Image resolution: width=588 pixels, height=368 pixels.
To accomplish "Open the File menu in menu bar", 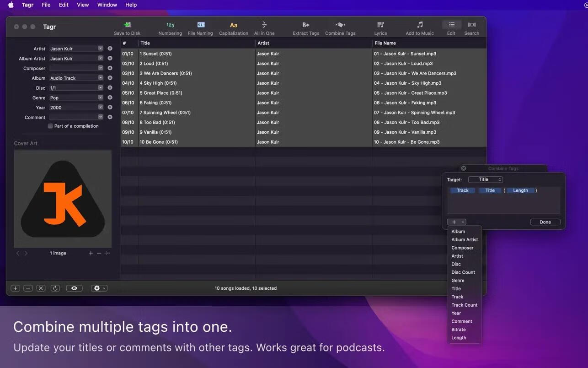I will (x=46, y=5).
